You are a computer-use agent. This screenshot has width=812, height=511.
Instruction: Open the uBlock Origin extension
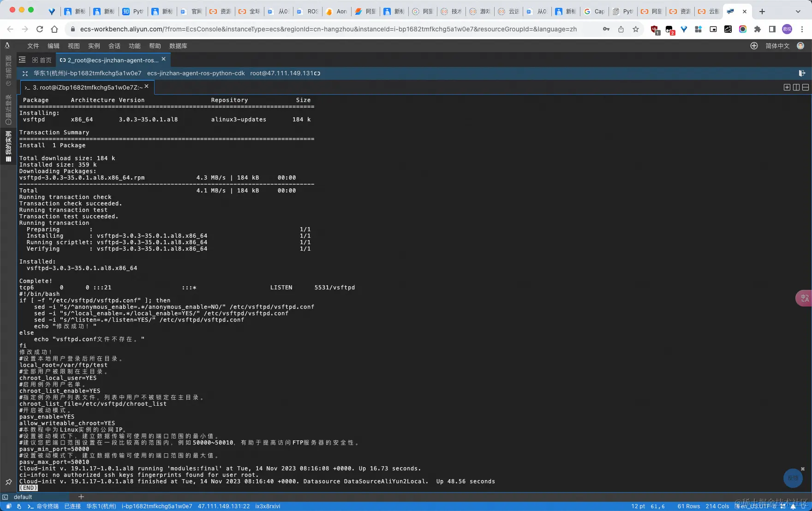point(655,30)
